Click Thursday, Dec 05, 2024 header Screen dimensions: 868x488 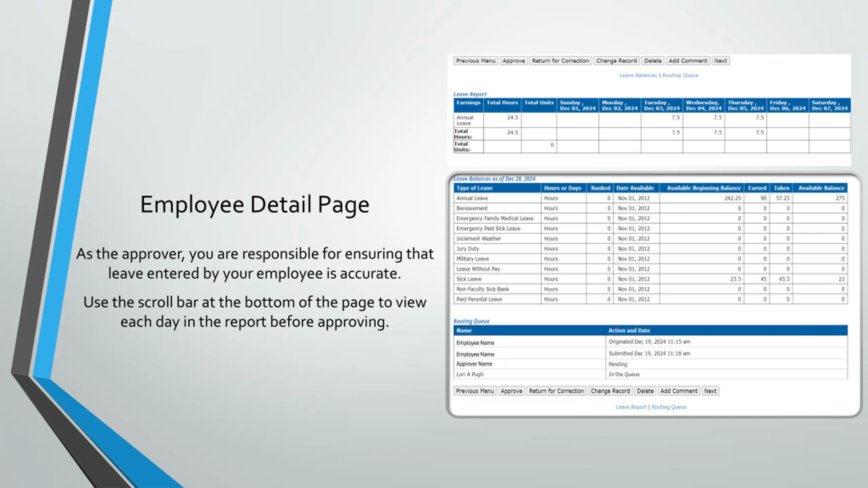746,105
